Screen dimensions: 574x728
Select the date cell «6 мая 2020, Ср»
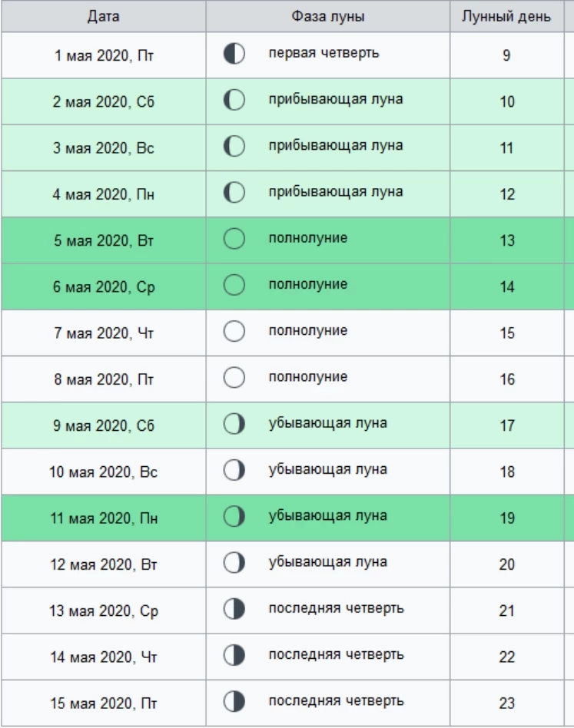(x=104, y=286)
